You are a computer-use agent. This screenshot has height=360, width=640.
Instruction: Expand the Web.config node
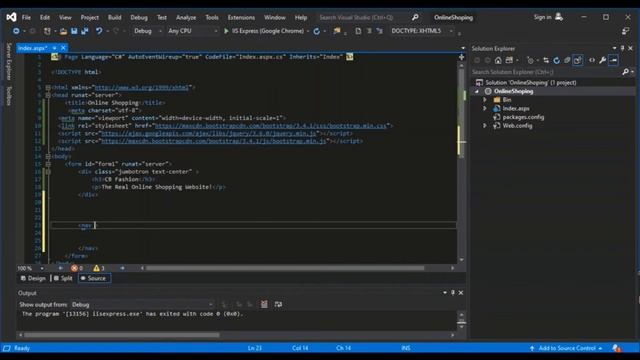[485, 126]
